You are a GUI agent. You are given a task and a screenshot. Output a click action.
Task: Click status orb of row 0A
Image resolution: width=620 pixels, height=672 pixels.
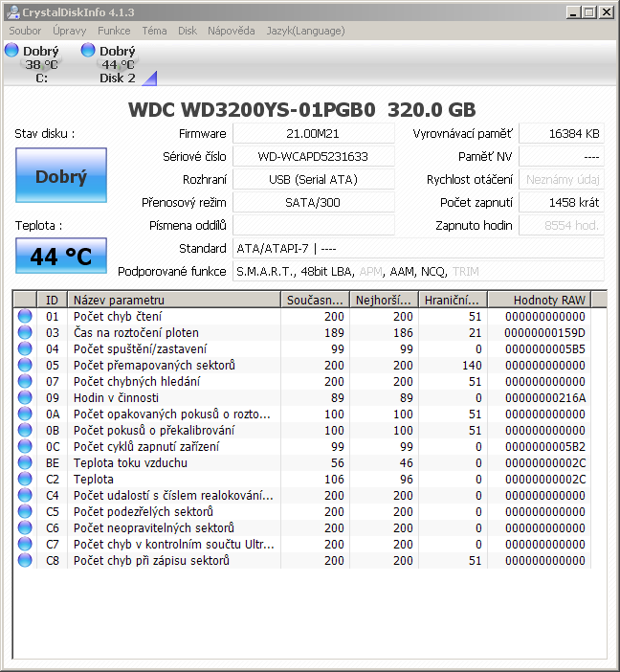(x=25, y=414)
